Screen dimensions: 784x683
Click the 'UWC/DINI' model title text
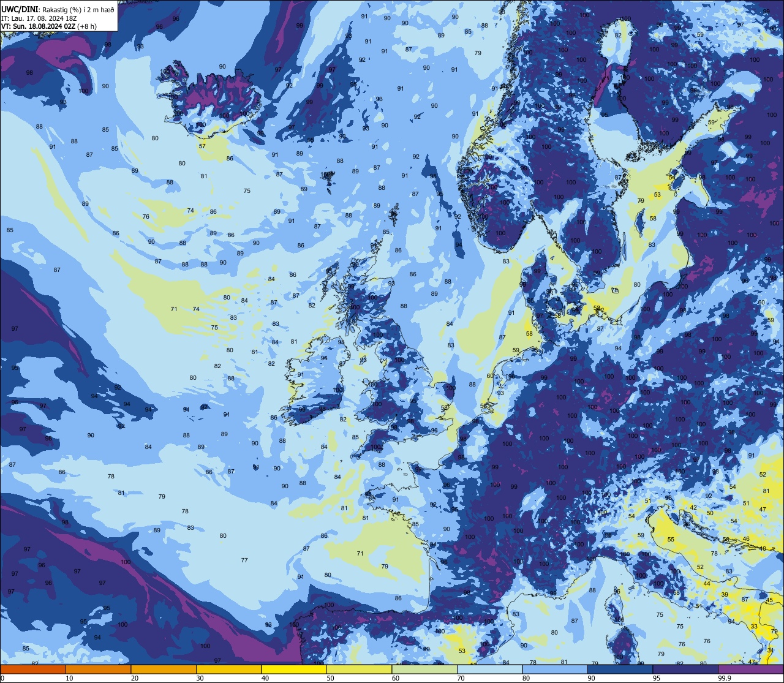(x=20, y=9)
